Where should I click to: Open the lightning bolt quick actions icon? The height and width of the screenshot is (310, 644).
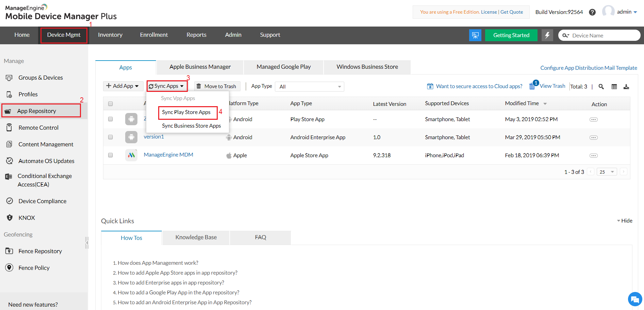[x=547, y=35]
